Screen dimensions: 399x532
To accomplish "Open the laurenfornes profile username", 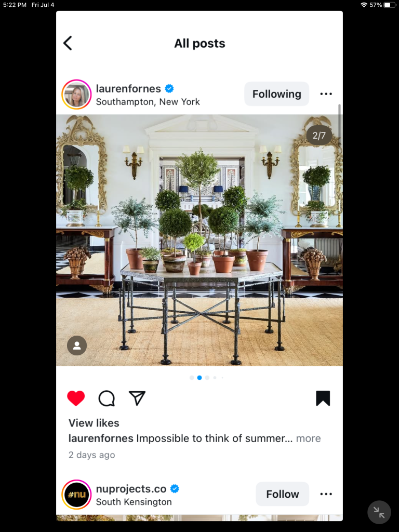I will (128, 88).
